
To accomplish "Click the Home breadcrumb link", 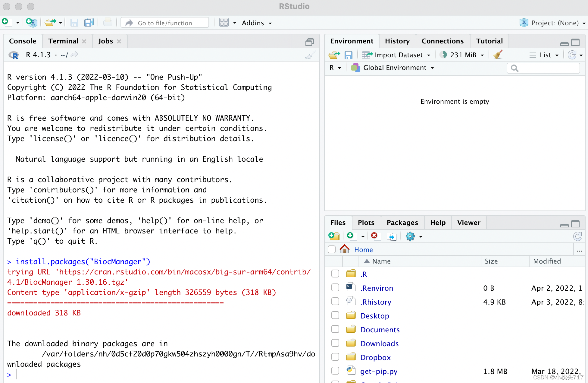I will pos(363,250).
